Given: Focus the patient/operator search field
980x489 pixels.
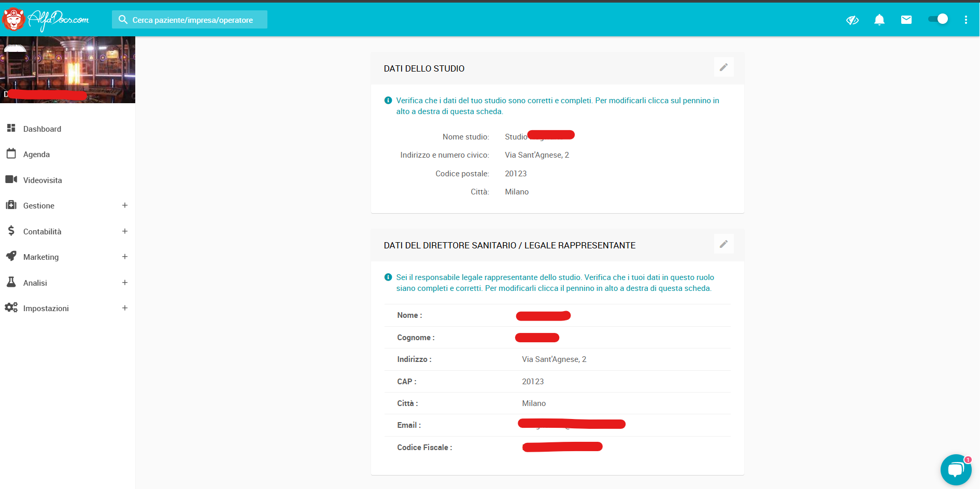Looking at the screenshot, I should (x=190, y=20).
